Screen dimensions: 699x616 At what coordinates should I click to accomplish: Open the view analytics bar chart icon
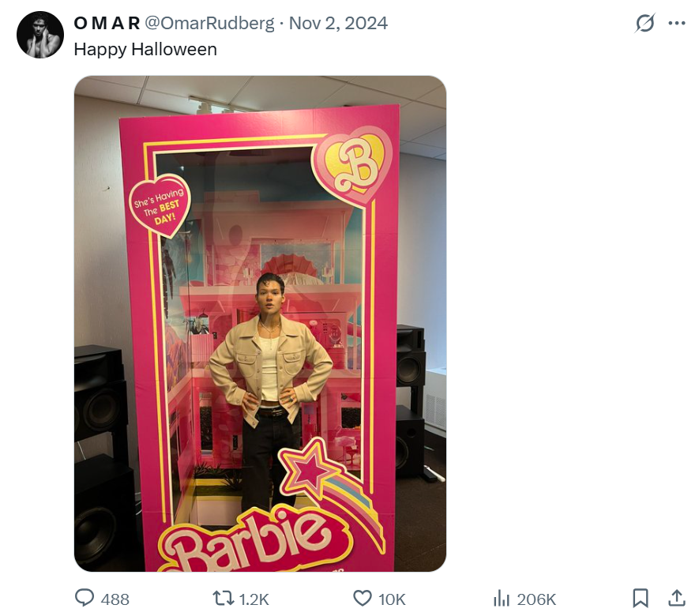click(502, 598)
